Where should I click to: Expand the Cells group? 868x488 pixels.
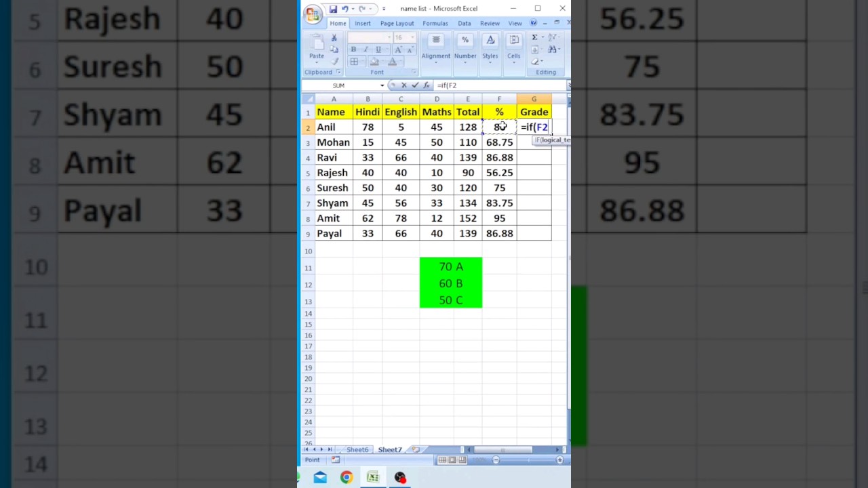[x=514, y=49]
